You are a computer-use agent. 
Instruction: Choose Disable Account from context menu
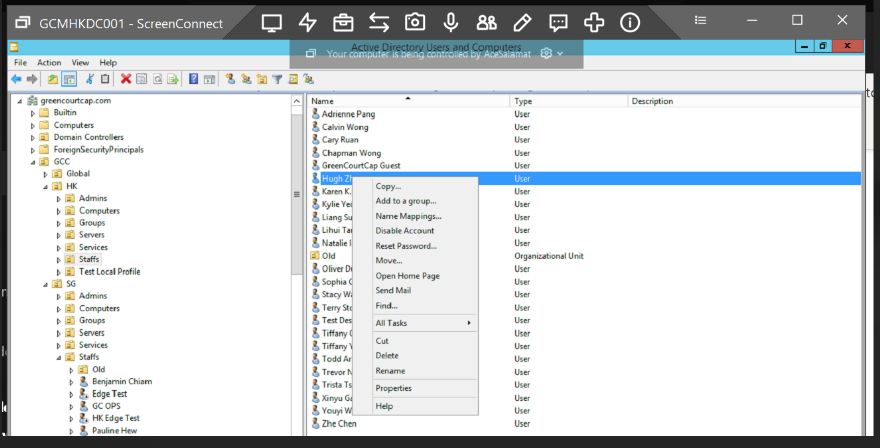pos(415,231)
